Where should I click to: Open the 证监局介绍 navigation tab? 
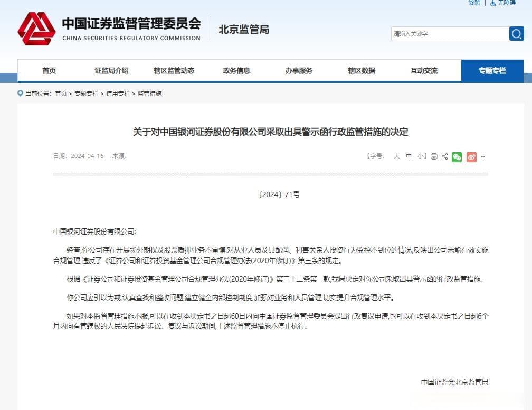pos(112,71)
